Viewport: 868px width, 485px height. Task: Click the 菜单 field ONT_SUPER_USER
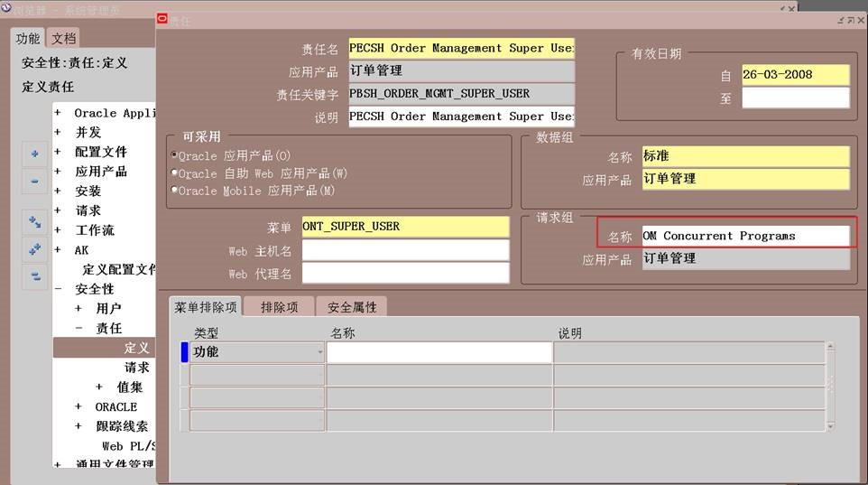[x=405, y=227]
